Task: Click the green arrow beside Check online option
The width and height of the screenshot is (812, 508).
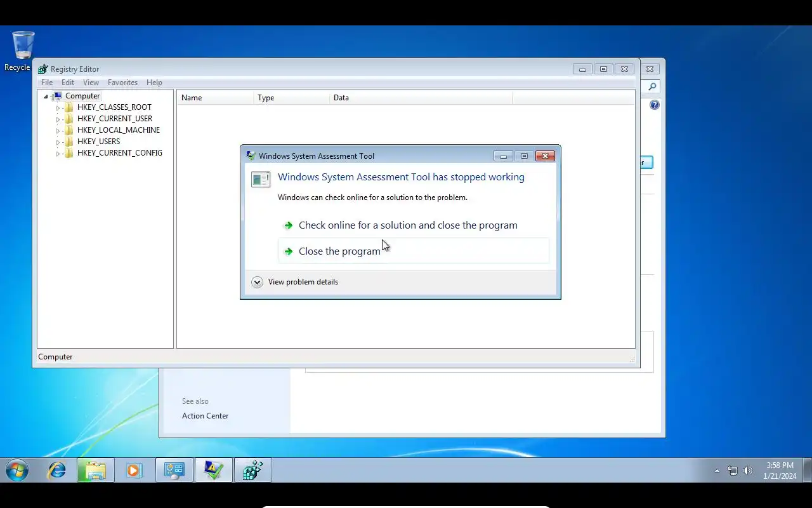Action: coord(288,225)
